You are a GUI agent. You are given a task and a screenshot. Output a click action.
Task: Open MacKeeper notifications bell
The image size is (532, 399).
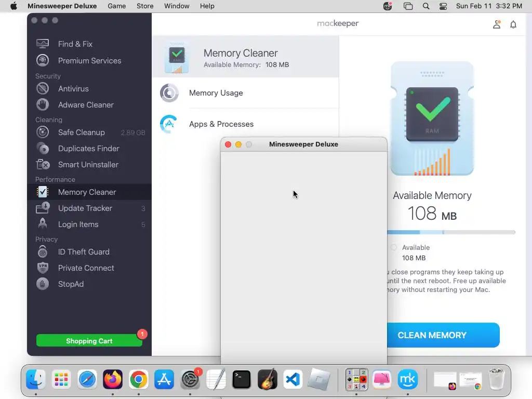[513, 24]
